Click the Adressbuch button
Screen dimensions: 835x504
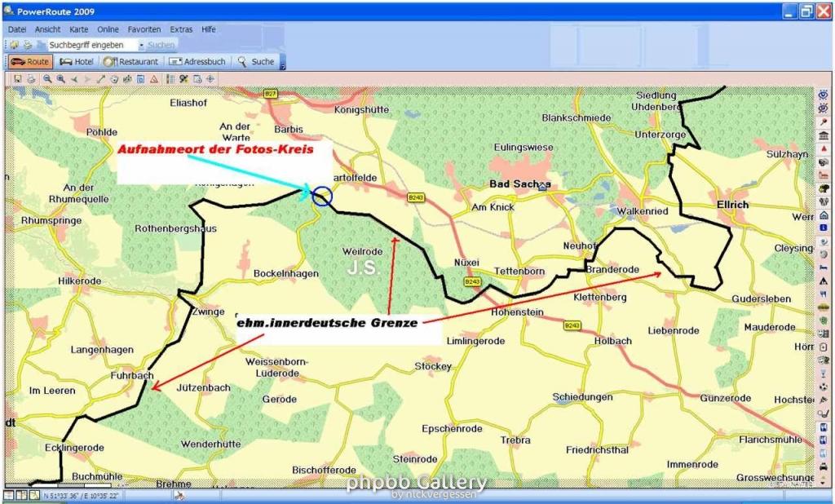tap(197, 62)
